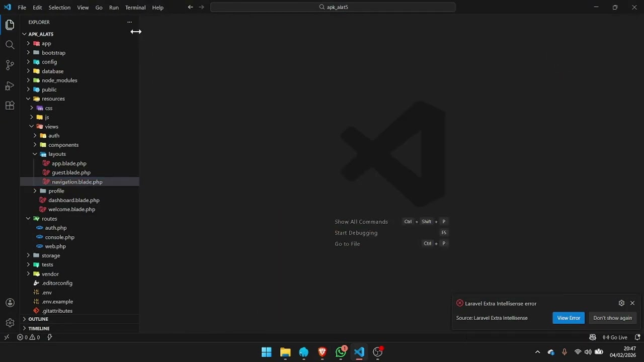644x362 pixels.
Task: Open Brave browser from taskbar
Action: pos(323,352)
